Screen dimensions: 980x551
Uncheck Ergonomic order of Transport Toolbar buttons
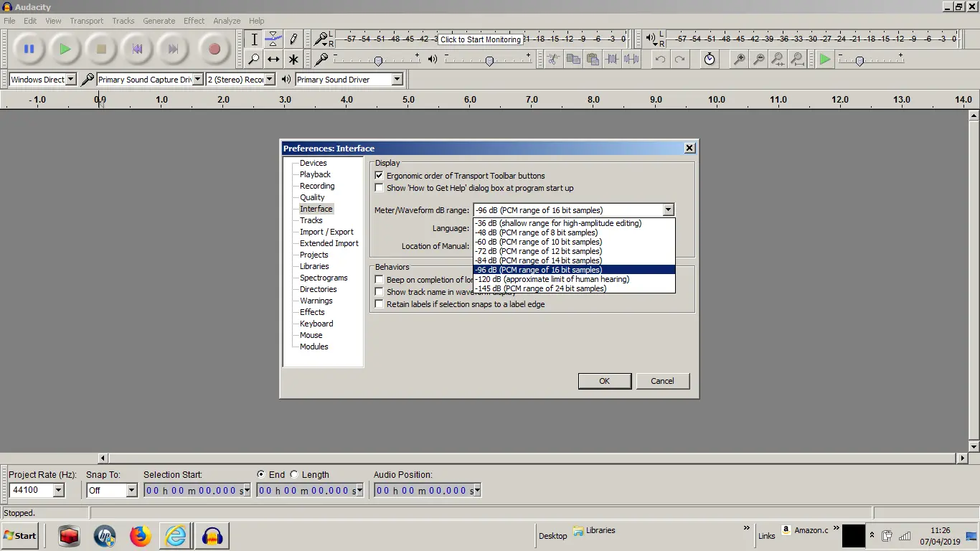click(380, 176)
